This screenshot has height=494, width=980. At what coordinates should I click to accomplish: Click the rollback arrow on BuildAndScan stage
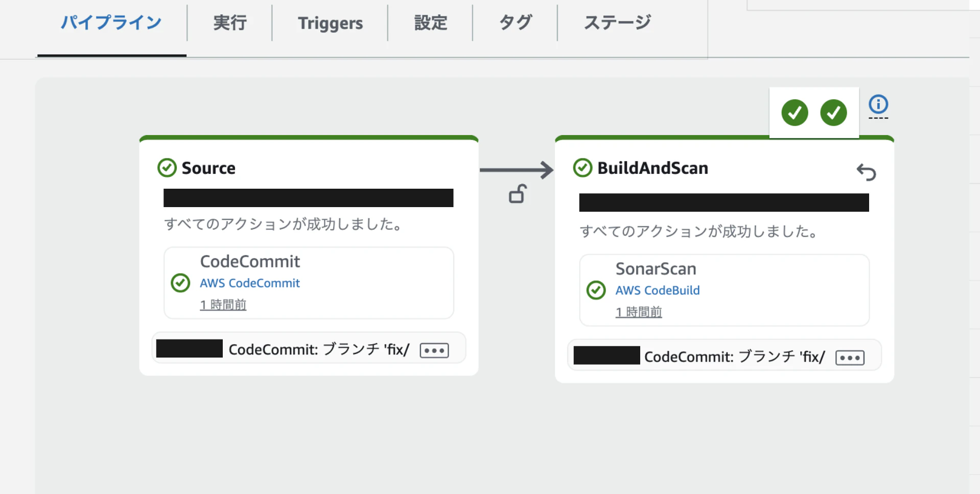866,172
